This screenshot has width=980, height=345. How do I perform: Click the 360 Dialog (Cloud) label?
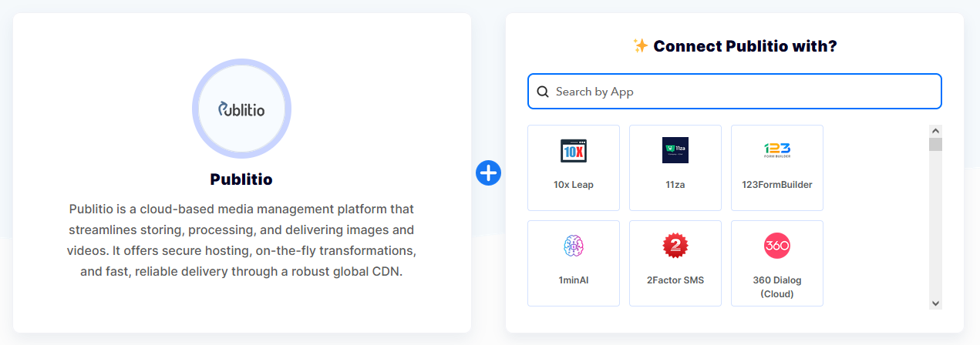(777, 287)
